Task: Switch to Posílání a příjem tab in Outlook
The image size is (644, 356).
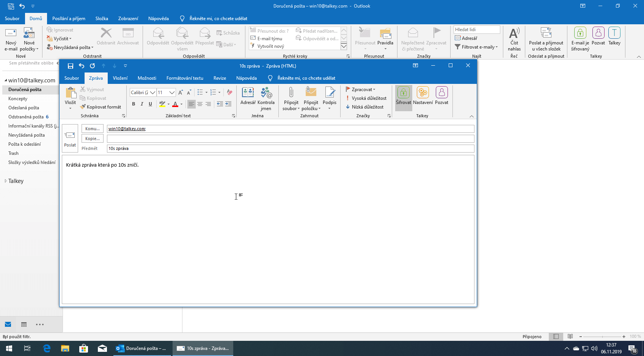Action: [69, 19]
